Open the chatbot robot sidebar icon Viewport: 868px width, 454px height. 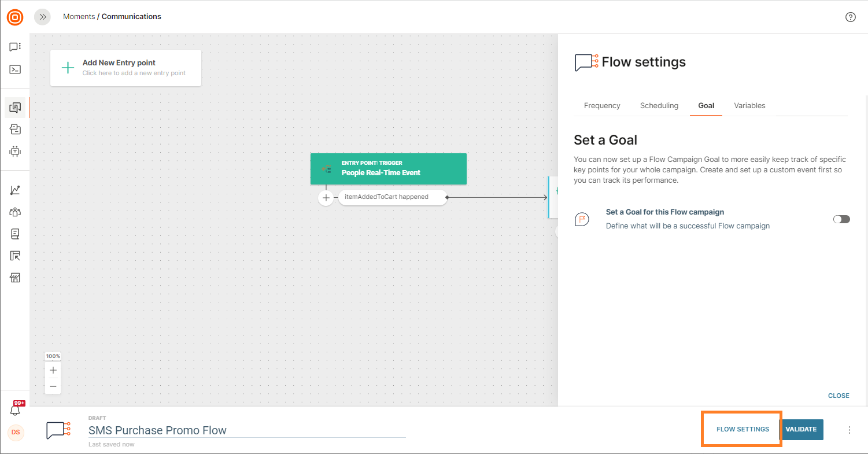pos(15,152)
